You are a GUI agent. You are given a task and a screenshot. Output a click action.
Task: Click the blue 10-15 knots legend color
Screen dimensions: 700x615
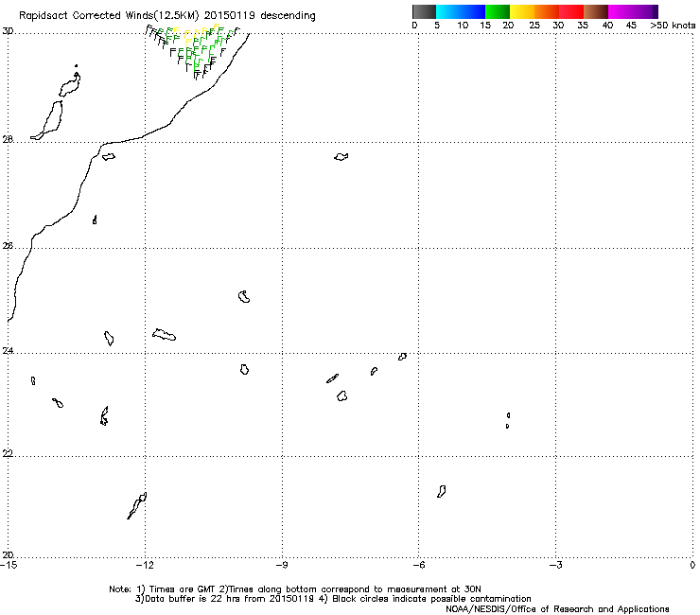click(x=473, y=11)
